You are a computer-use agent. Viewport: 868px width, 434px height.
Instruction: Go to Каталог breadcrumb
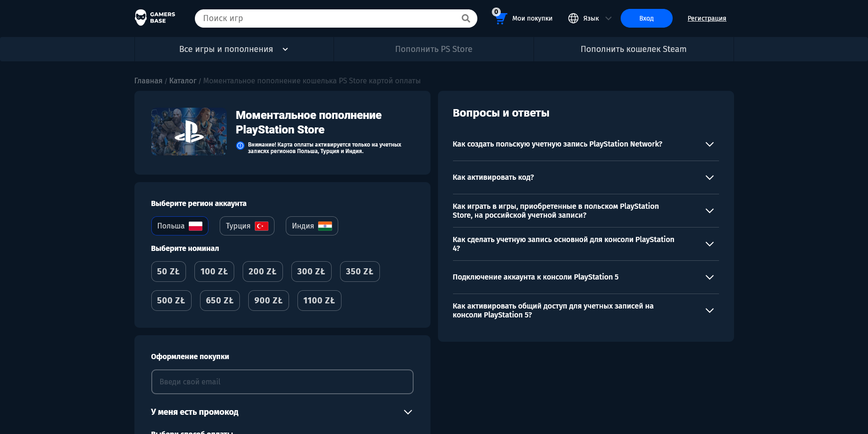(183, 81)
